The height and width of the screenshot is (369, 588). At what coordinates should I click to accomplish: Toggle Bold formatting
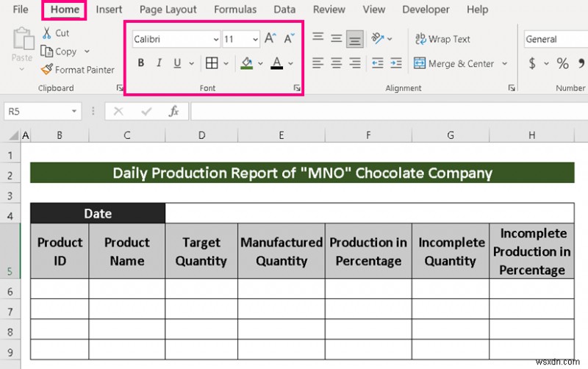(x=141, y=63)
